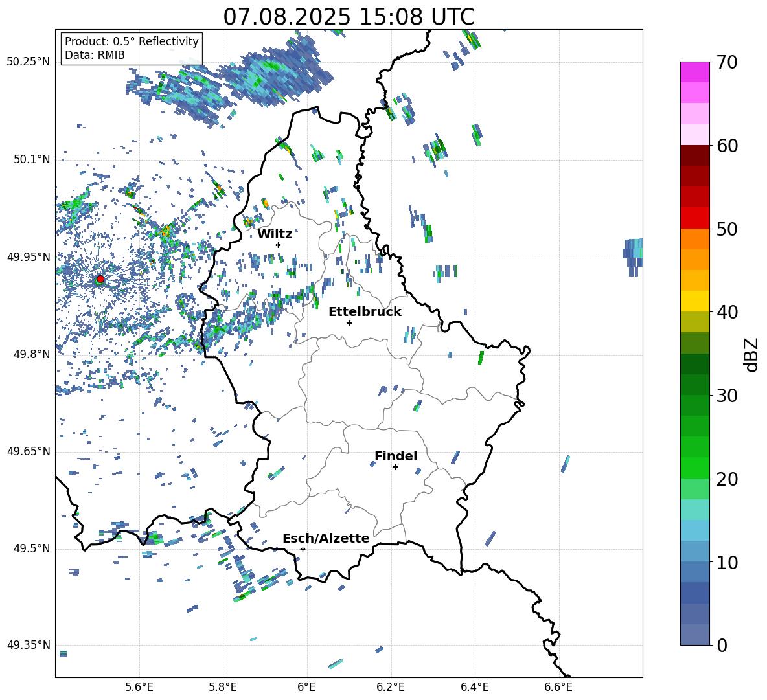Screen dimensions: 767x700
Task: Click the Wiltz city label
Action: click(x=275, y=234)
